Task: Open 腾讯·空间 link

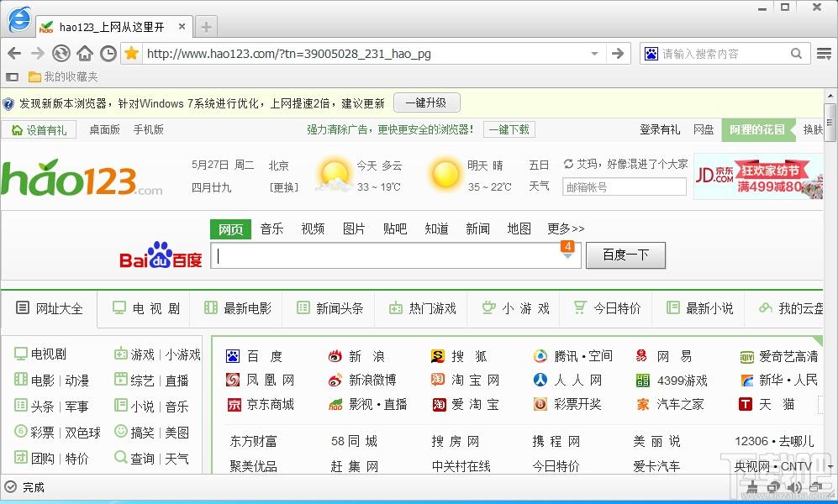Action: pyautogui.click(x=573, y=356)
